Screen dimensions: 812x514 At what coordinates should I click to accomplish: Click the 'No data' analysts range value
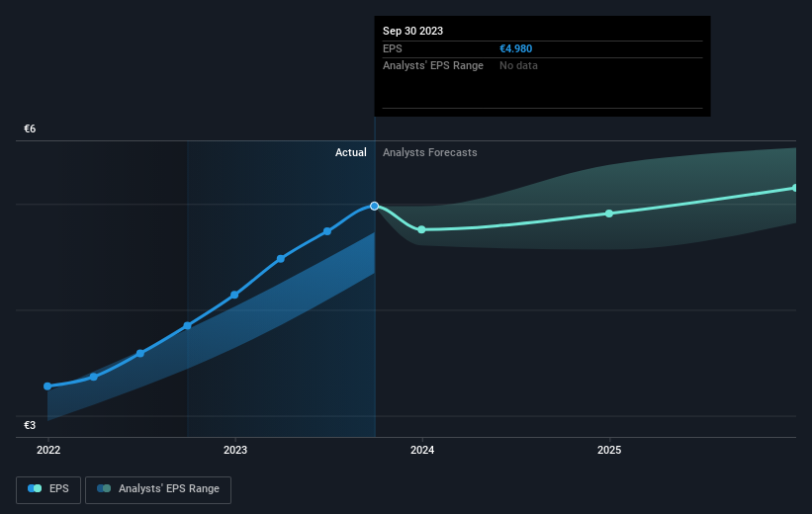coord(518,66)
